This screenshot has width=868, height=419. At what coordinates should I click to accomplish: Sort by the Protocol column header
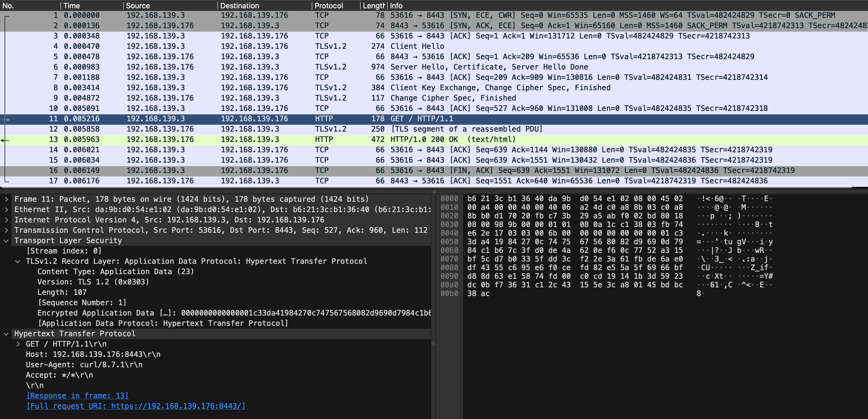coord(328,6)
